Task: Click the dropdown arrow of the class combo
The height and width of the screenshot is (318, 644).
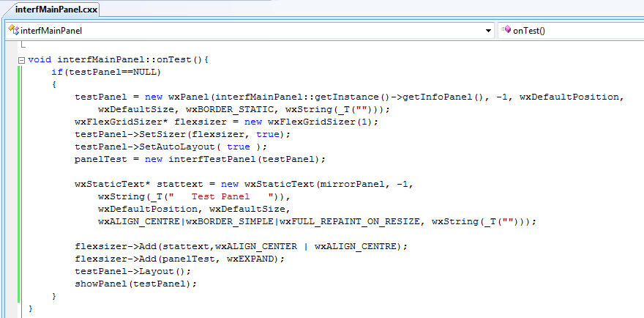Action: pyautogui.click(x=488, y=31)
